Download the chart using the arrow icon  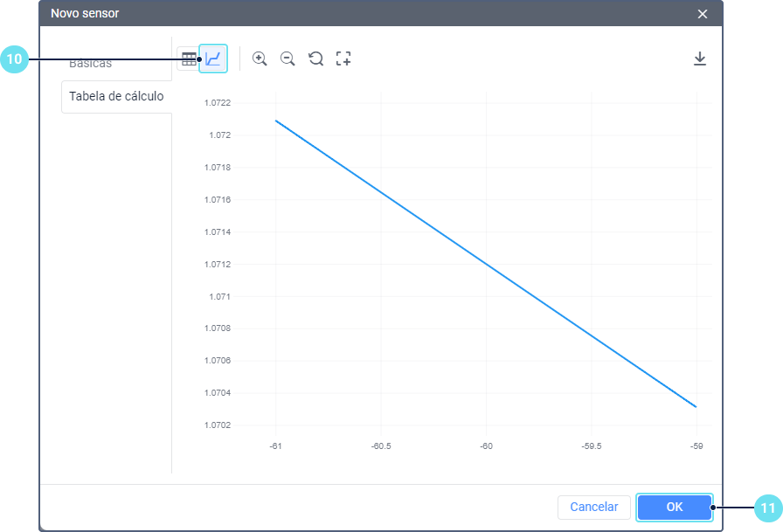[x=700, y=59]
